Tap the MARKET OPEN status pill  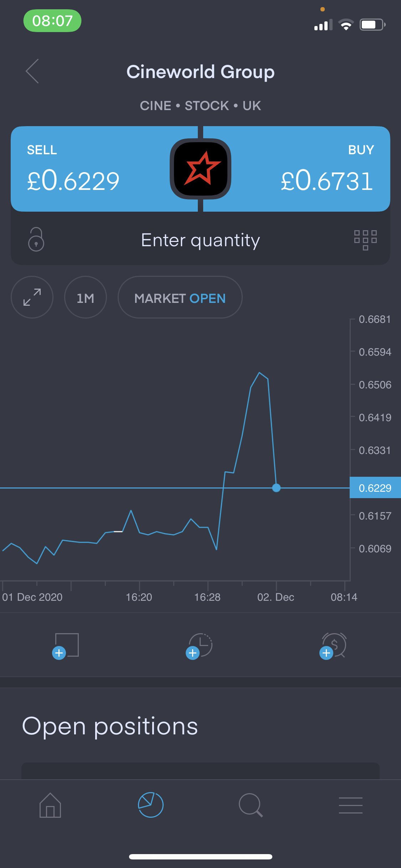tap(180, 297)
